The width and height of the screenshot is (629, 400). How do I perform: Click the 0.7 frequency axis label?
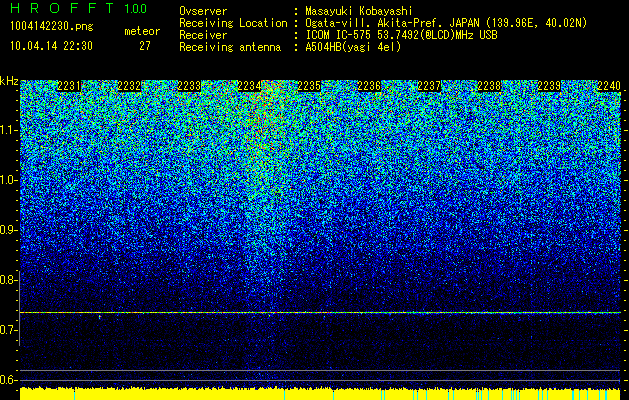point(7,330)
